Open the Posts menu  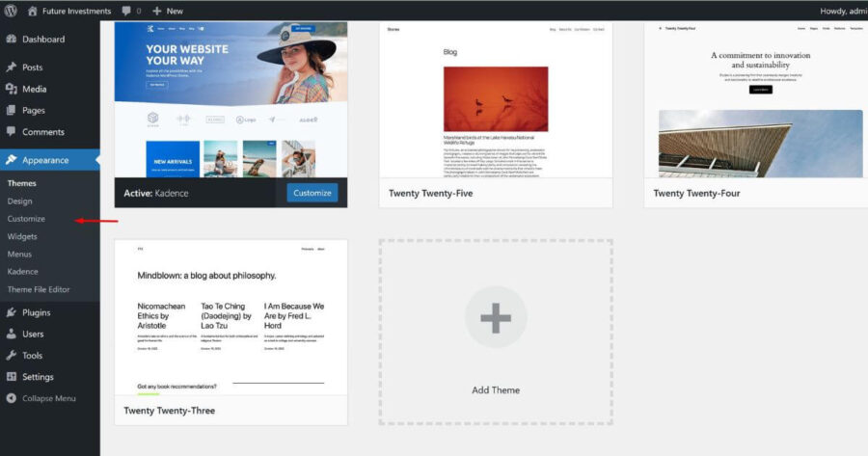[32, 67]
